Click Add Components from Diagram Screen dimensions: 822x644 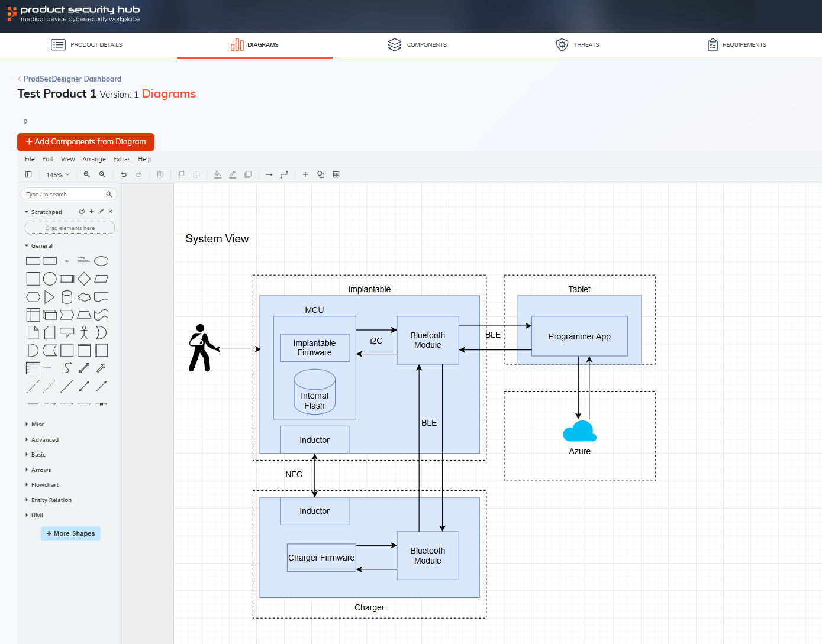[86, 142]
